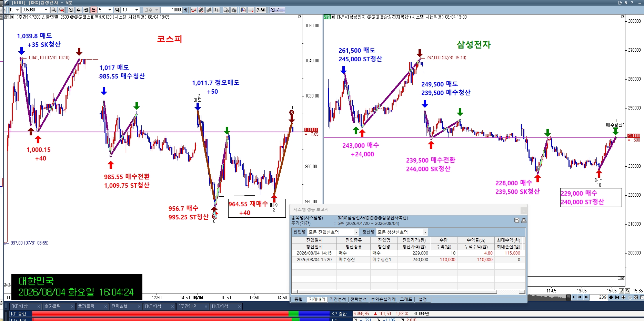The width and height of the screenshot is (644, 321).
Task: Click the red line chart type icon
Action: coord(194,10)
